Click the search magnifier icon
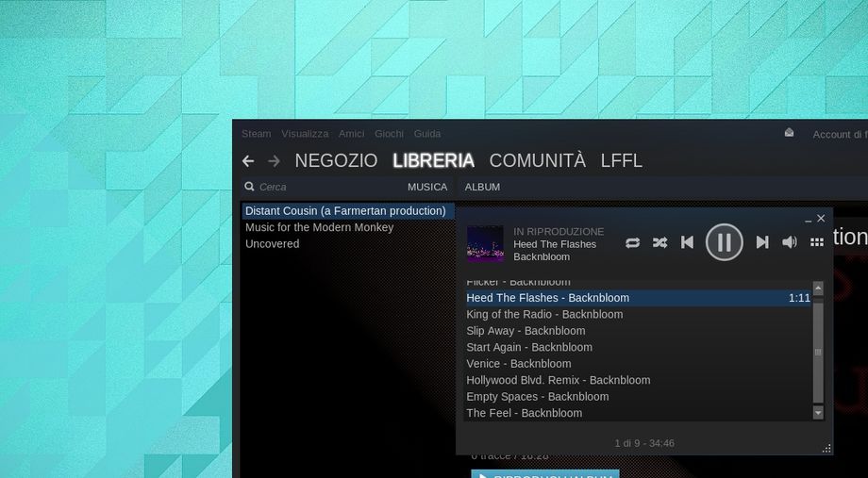 [250, 187]
